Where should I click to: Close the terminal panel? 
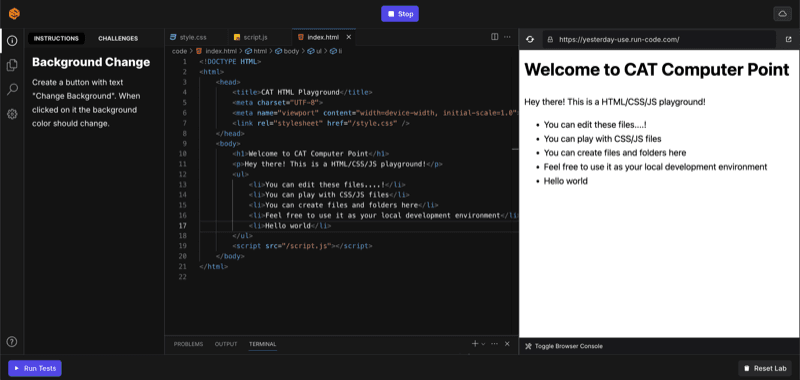(x=507, y=344)
